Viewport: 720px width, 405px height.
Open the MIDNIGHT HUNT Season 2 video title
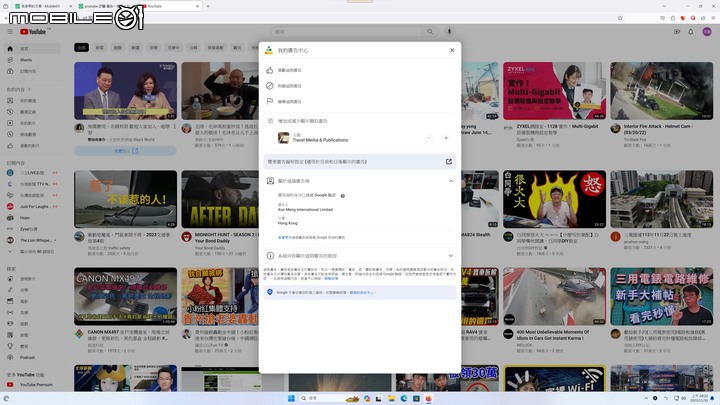pos(226,237)
